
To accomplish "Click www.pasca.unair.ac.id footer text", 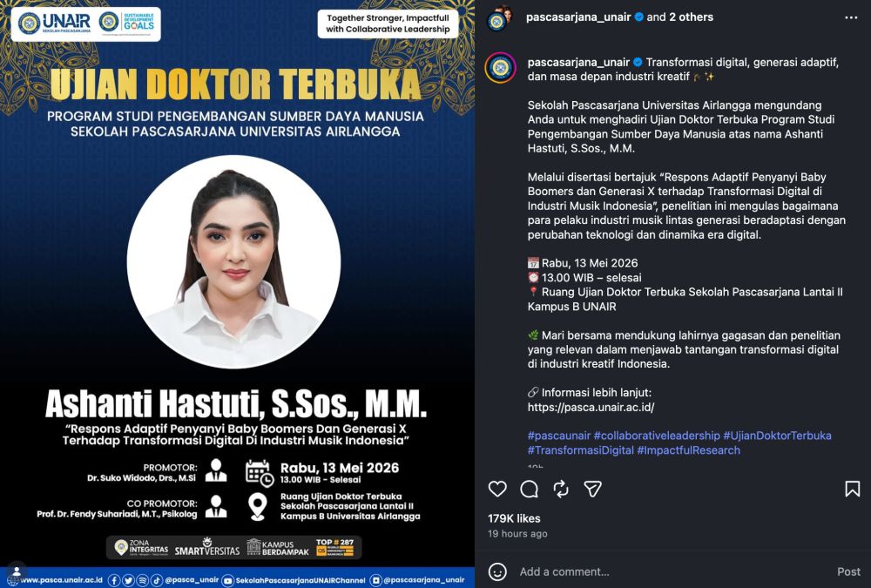I will pyautogui.click(x=61, y=579).
